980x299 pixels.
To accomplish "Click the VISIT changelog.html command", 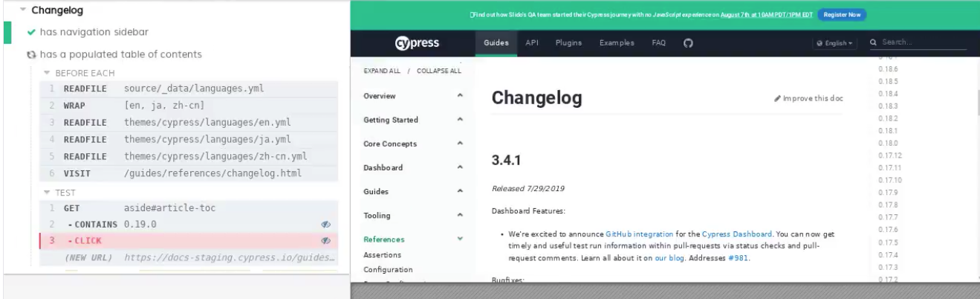I will coord(189,173).
